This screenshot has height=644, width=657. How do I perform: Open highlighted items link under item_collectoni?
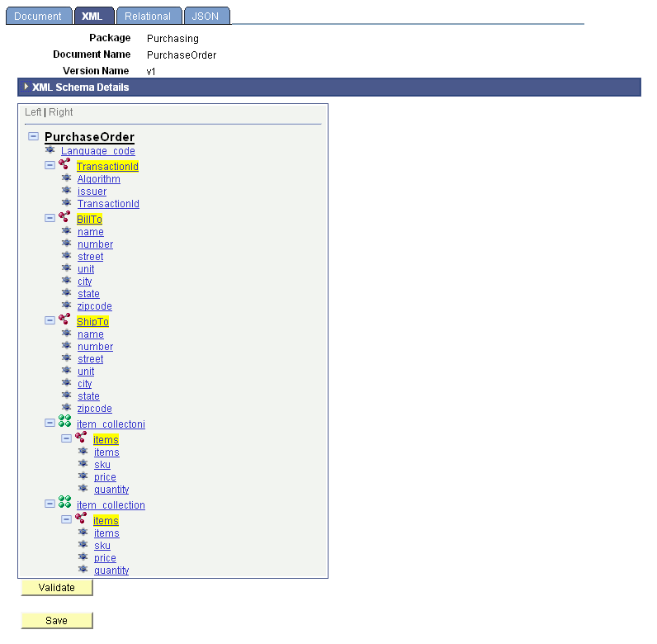pyautogui.click(x=106, y=440)
